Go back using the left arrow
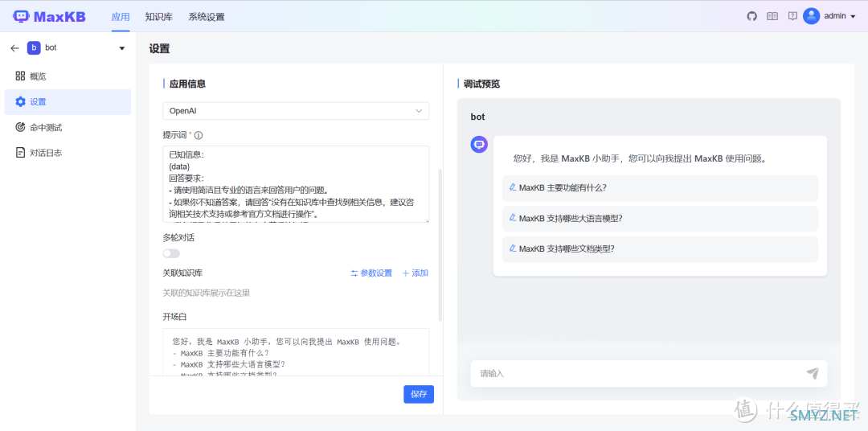868x431 pixels. tap(15, 48)
